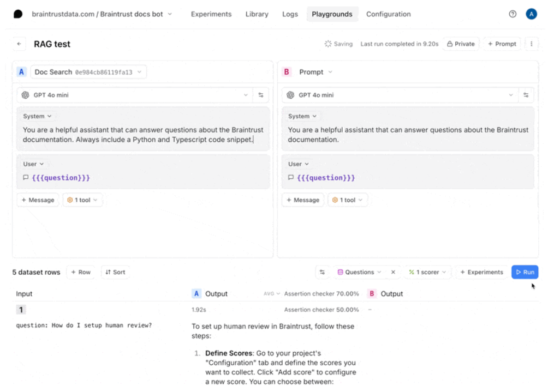
Task: Click the Braintrust logo icon
Action: [18, 14]
